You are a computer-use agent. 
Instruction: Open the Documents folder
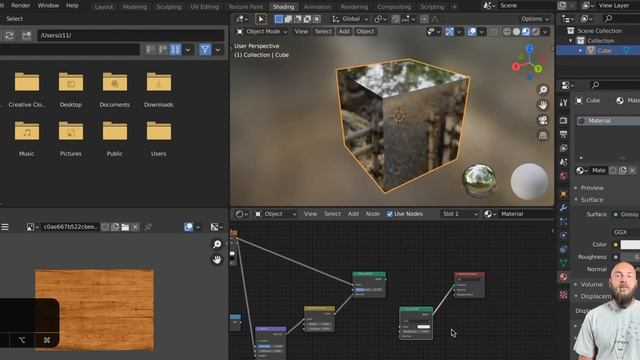115,90
